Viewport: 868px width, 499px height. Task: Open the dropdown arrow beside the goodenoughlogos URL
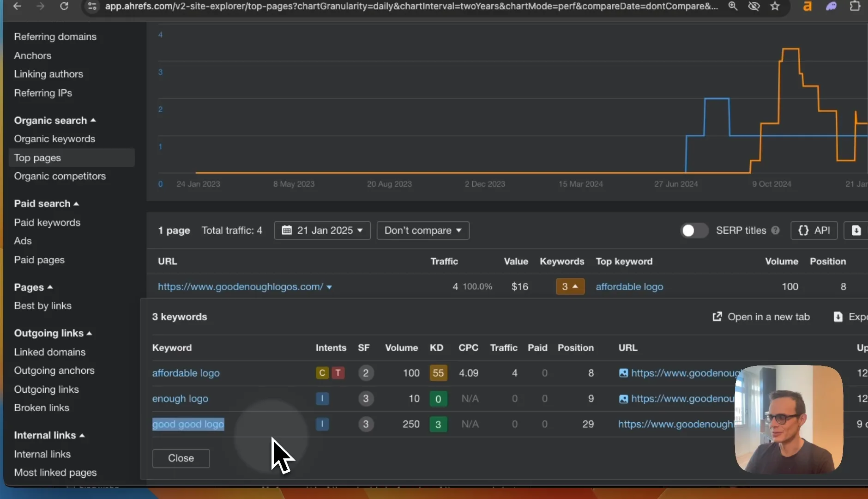[x=329, y=287]
